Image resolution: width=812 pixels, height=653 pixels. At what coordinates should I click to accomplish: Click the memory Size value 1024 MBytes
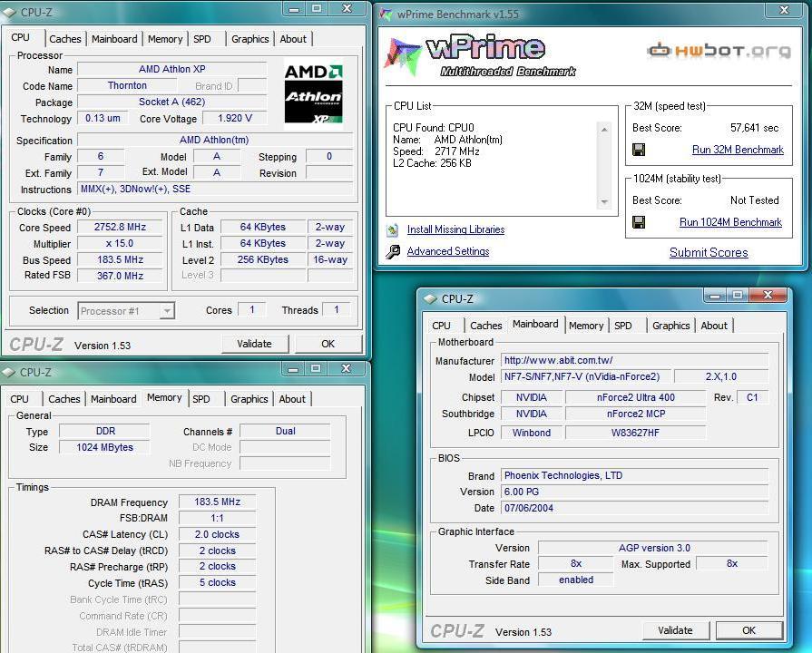pos(104,447)
